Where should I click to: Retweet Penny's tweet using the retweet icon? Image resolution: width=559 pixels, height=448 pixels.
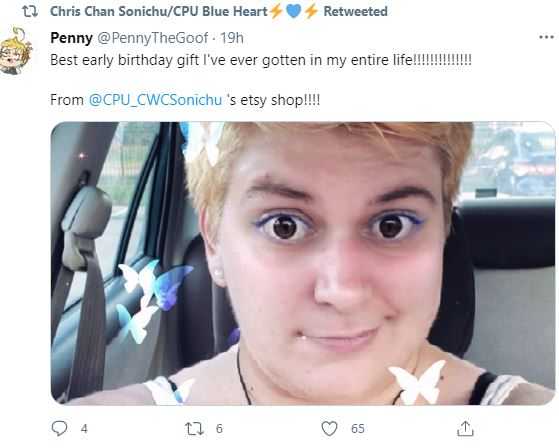point(194,428)
